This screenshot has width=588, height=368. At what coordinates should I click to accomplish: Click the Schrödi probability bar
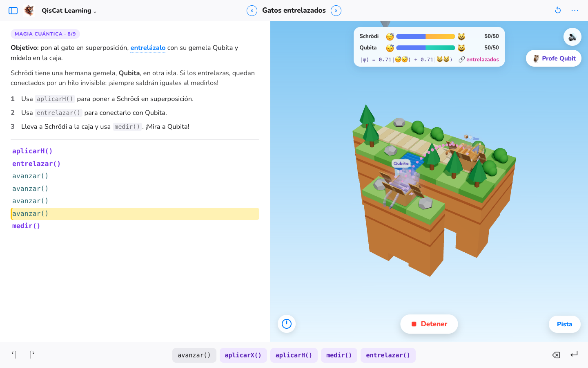coord(425,36)
